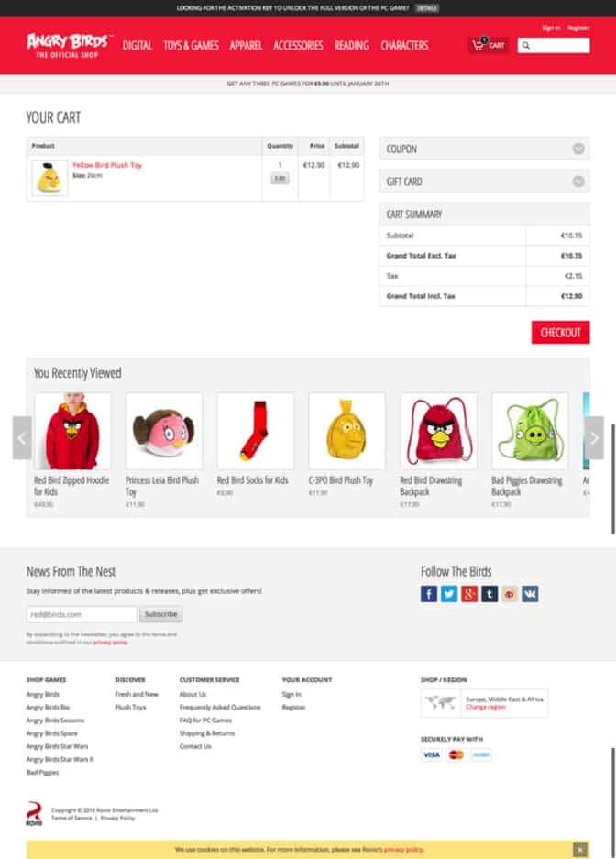Open the Facebook social icon
616x859 pixels.
point(429,594)
